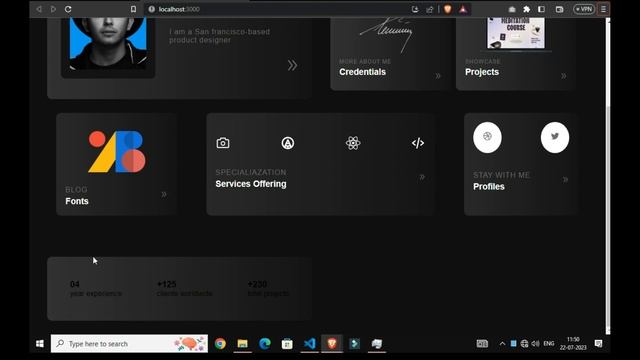Open the Fonts blog link
640x360 pixels.
coord(77,201)
